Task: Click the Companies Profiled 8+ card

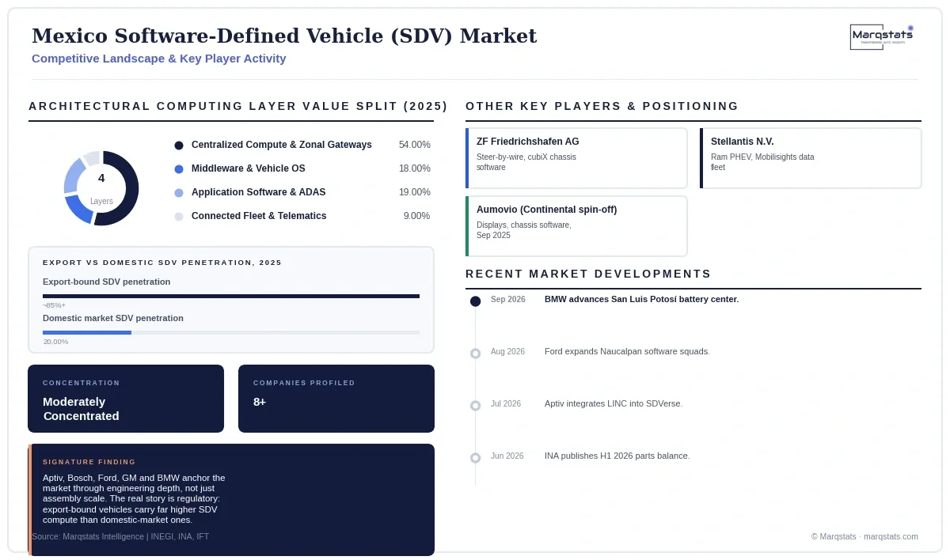Action: point(336,399)
